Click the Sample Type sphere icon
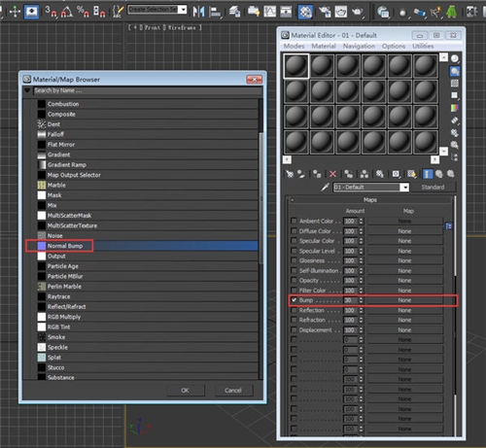The height and width of the screenshot is (448, 486). point(455,58)
